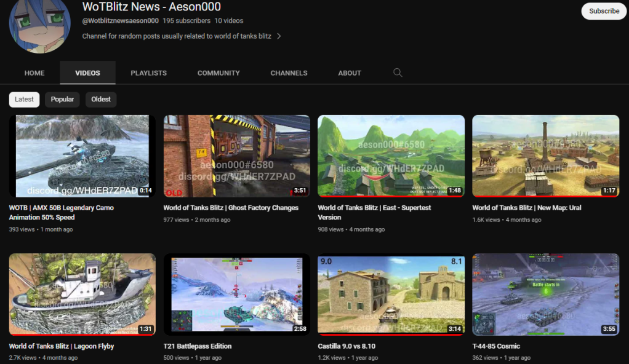Open the CHANNELS tab
629x364 pixels.
pos(289,73)
